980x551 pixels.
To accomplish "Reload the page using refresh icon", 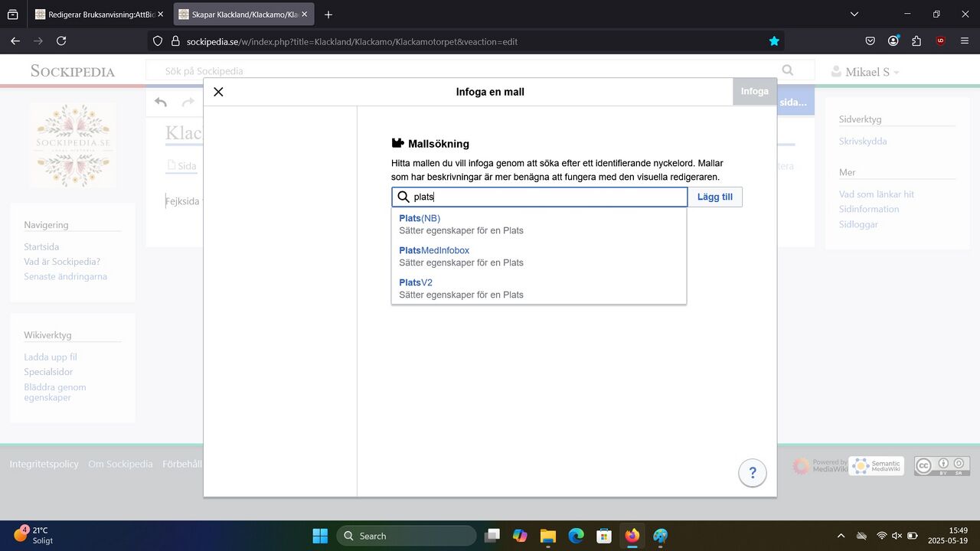I will 61,41.
